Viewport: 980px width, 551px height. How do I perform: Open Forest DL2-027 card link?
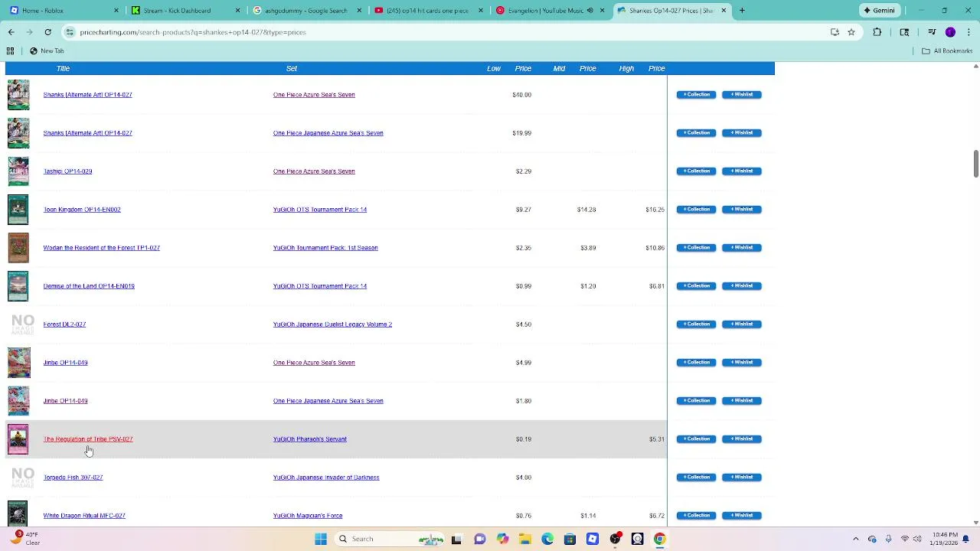[x=64, y=324]
